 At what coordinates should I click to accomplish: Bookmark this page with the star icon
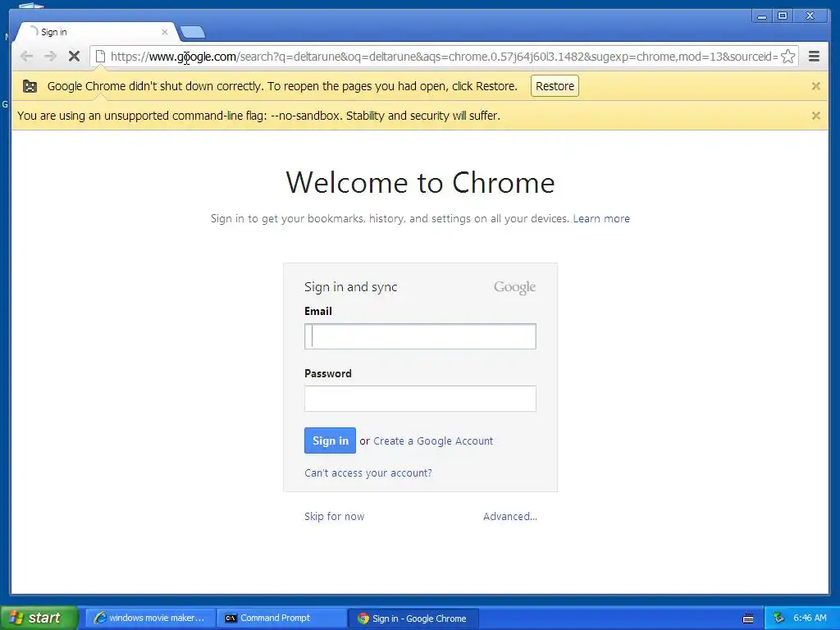(x=787, y=57)
